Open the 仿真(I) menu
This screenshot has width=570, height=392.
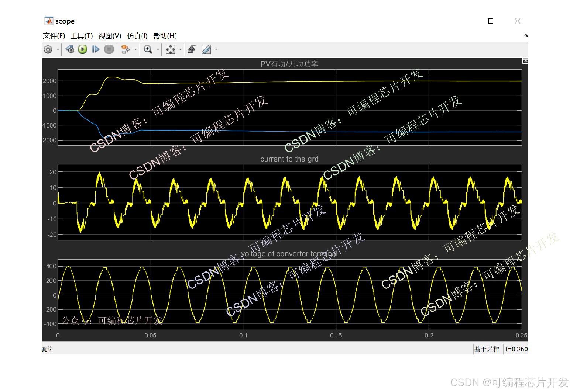tap(137, 36)
